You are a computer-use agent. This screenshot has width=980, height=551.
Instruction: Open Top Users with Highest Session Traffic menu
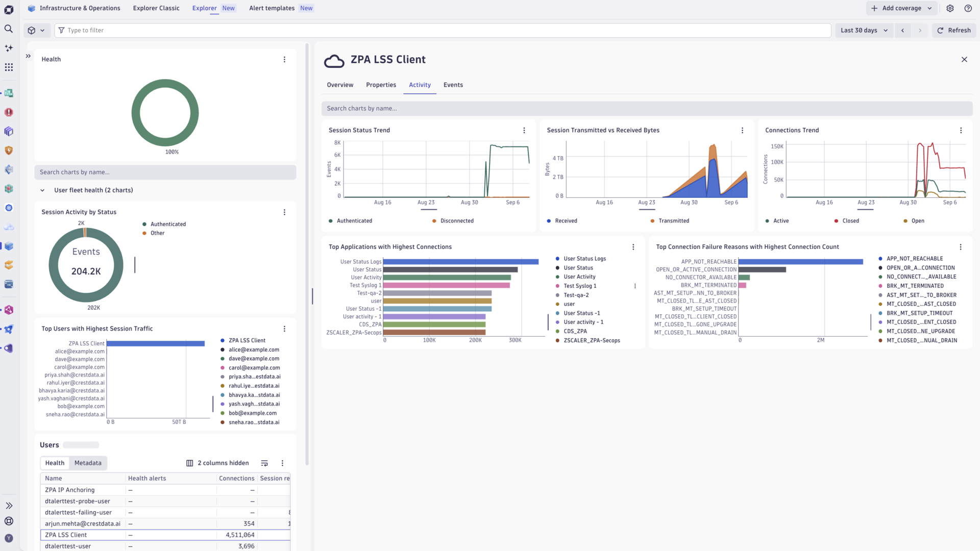(284, 329)
